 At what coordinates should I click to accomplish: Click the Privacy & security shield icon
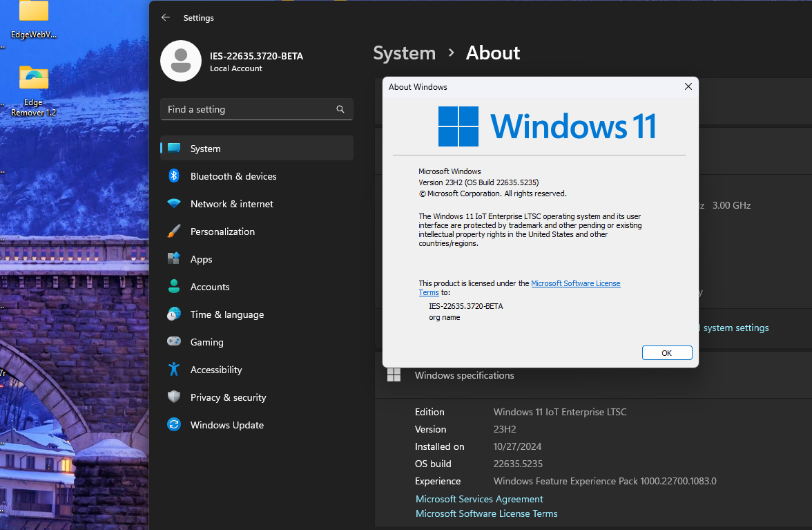(x=174, y=397)
